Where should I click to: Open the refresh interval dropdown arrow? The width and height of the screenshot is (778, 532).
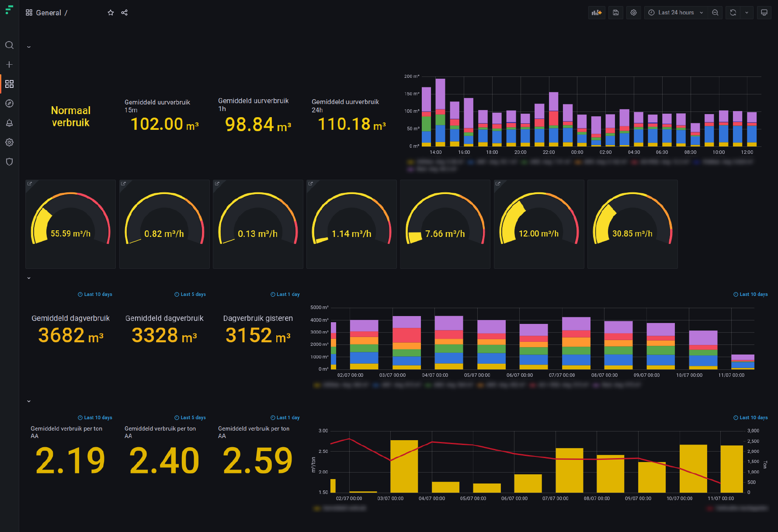pos(747,13)
